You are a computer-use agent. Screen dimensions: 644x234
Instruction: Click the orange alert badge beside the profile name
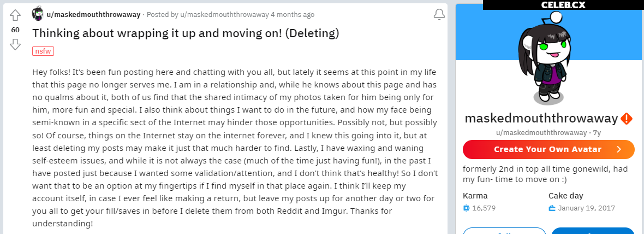click(x=627, y=118)
